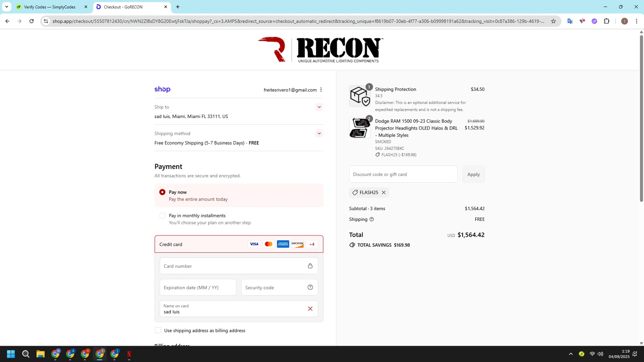Click the card number lock icon
The height and width of the screenshot is (362, 644).
pyautogui.click(x=310, y=266)
